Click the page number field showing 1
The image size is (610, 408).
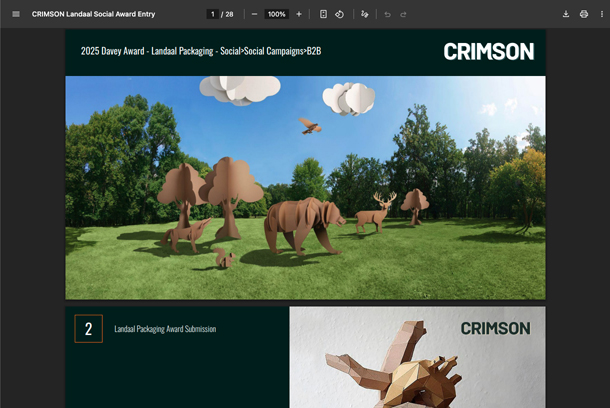point(212,14)
